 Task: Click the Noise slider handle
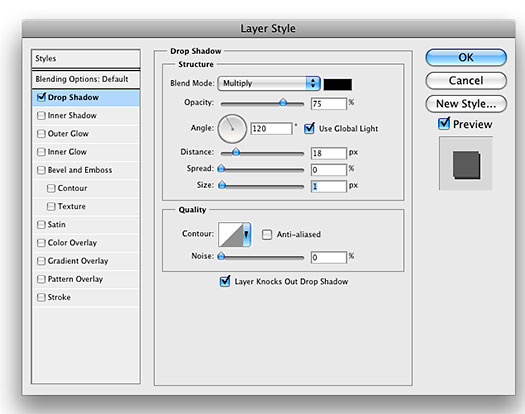pyautogui.click(x=221, y=256)
